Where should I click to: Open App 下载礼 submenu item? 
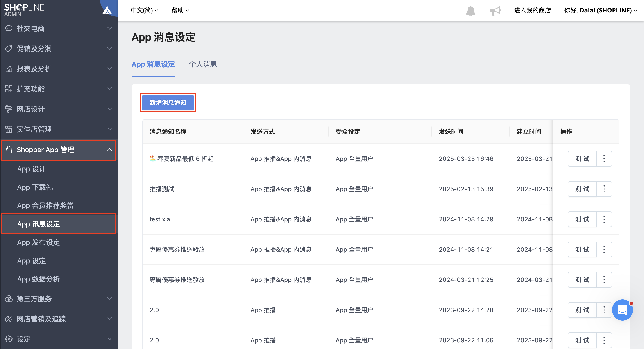[x=35, y=187]
